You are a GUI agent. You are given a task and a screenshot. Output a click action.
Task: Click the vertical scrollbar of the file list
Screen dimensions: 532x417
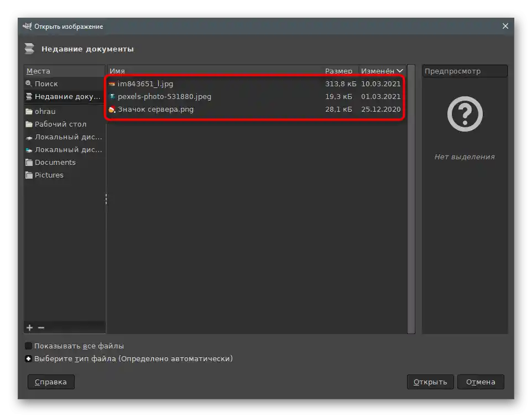point(411,199)
